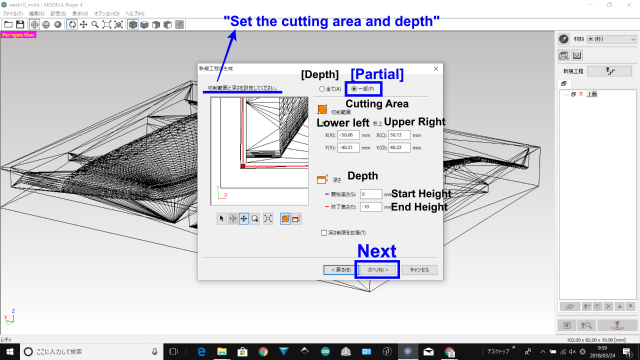Open the ファイル (File) menu
The width and height of the screenshot is (640, 360).
[x=13, y=13]
